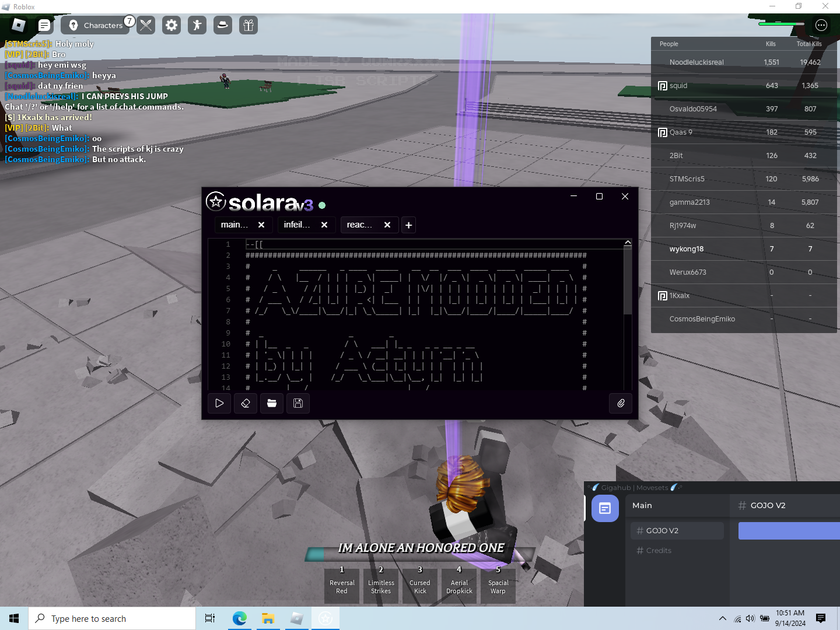Select squid in the leaderboard
The width and height of the screenshot is (840, 630).
click(744, 86)
